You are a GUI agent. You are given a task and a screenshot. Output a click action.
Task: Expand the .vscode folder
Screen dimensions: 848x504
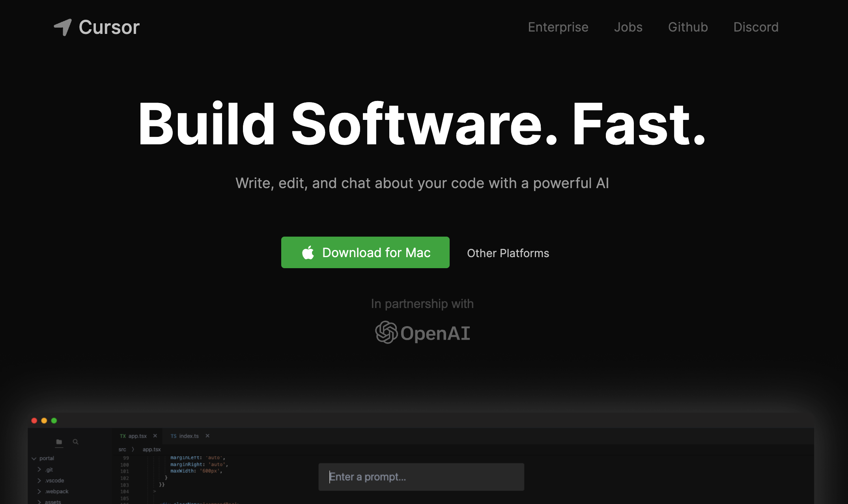(39, 480)
